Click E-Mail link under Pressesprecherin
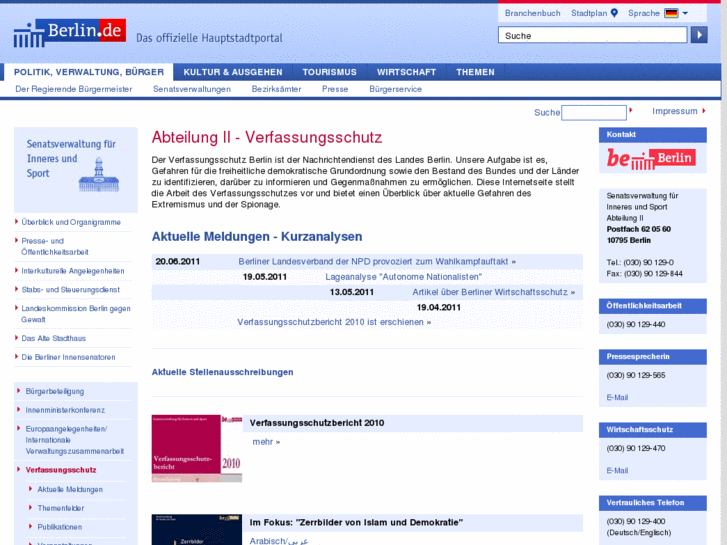Viewport: 727px width, 545px height. click(617, 398)
